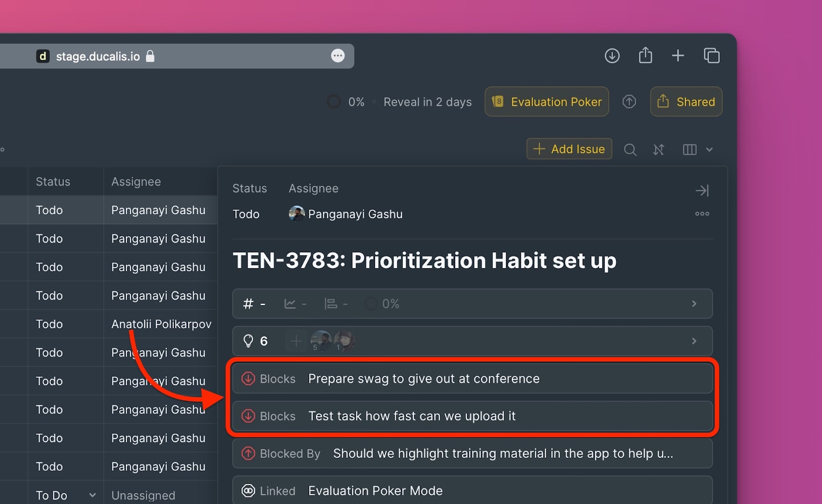The image size is (822, 504).
Task: Click the Shared button
Action: pos(686,102)
